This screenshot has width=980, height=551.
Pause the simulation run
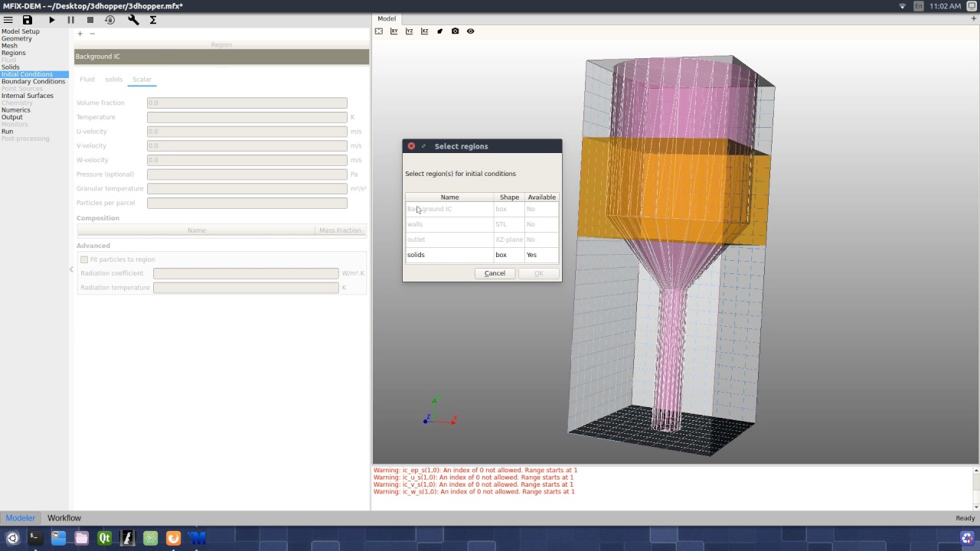pyautogui.click(x=70, y=20)
